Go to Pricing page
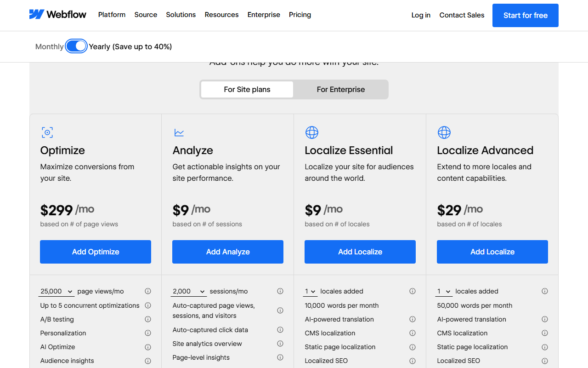This screenshot has height=368, width=588. (300, 15)
